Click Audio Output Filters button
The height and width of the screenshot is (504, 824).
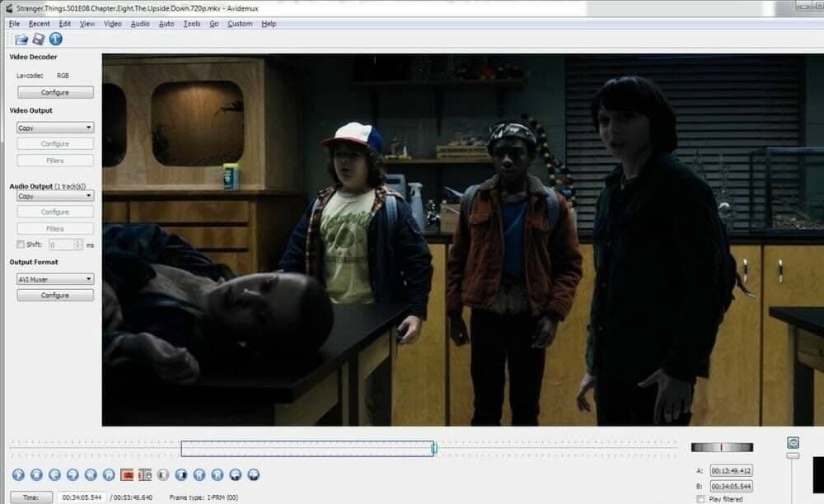[55, 229]
